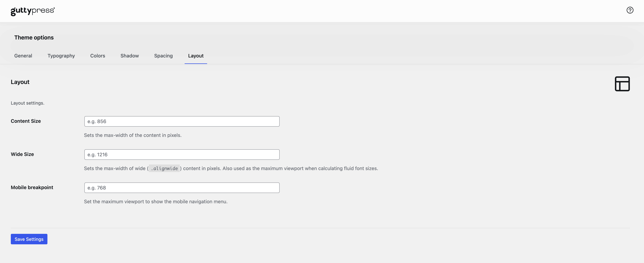
Task: Click the Theme options heading
Action: point(34,38)
